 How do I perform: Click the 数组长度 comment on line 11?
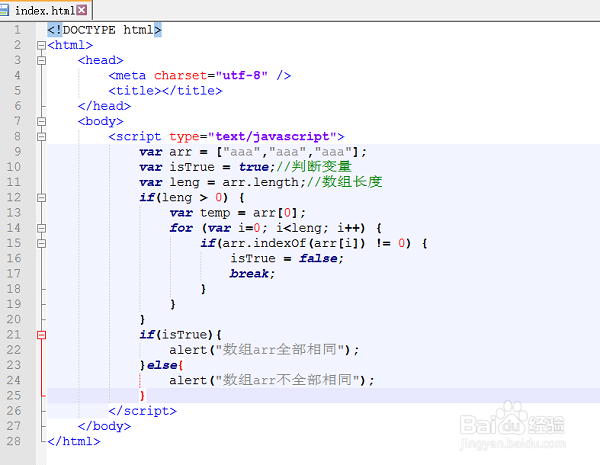coord(344,182)
